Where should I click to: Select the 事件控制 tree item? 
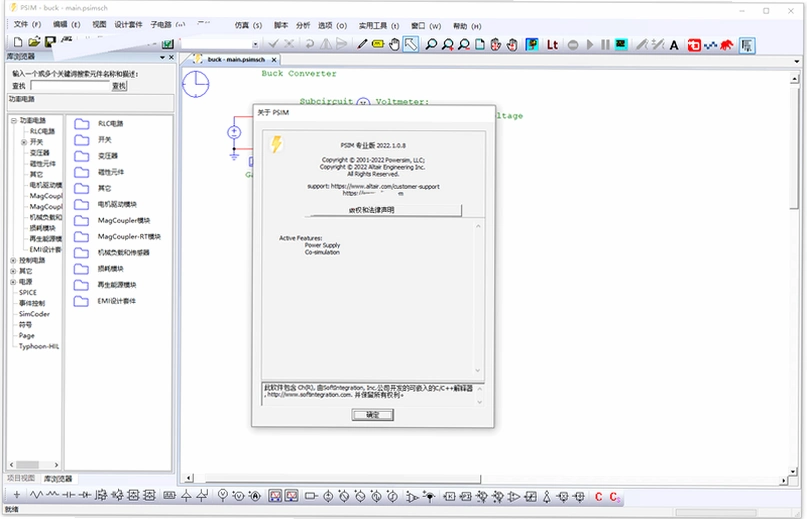coord(32,303)
